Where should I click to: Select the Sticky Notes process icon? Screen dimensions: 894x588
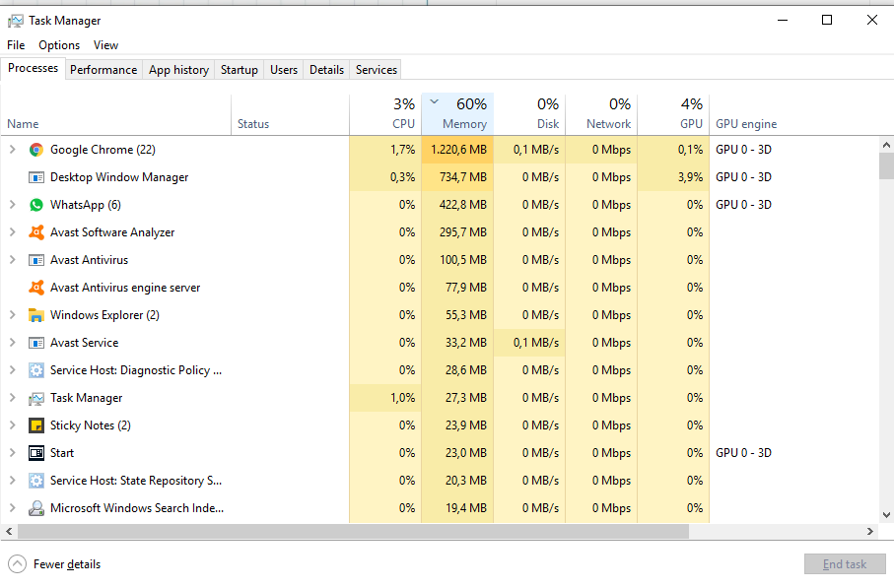(x=35, y=425)
